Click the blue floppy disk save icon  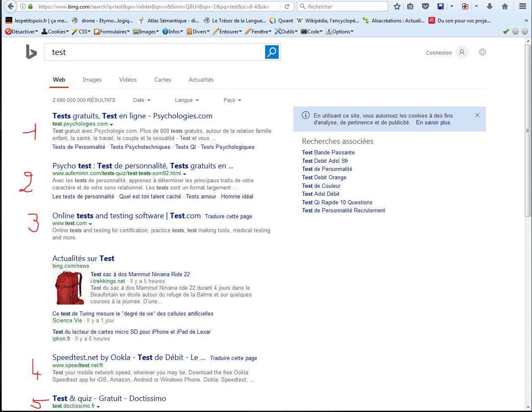pyautogui.click(x=440, y=6)
